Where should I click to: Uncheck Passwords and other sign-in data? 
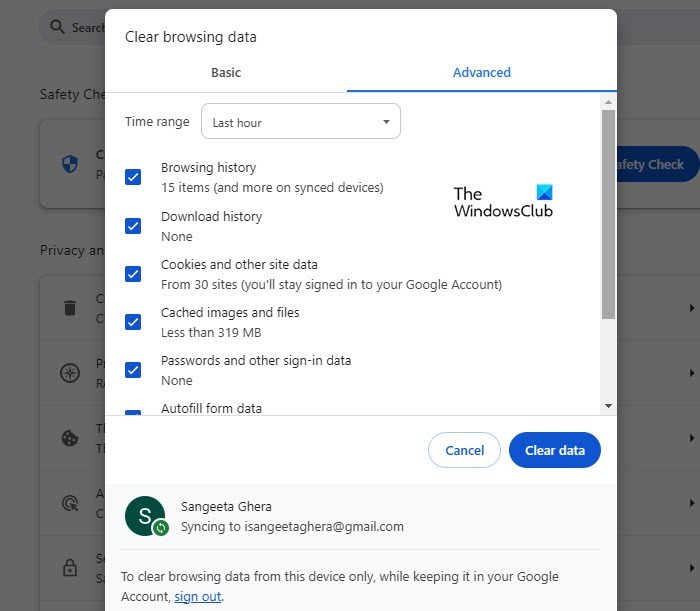point(133,370)
